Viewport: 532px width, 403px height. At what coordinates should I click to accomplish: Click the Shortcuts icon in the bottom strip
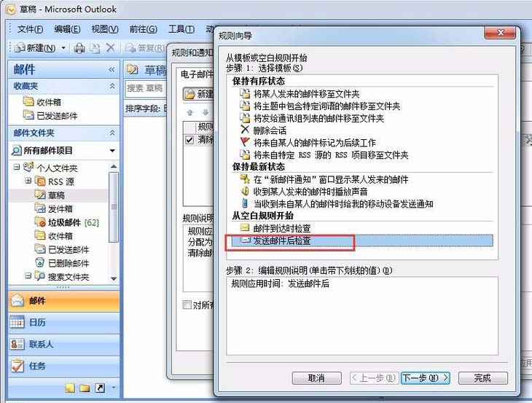click(99, 388)
